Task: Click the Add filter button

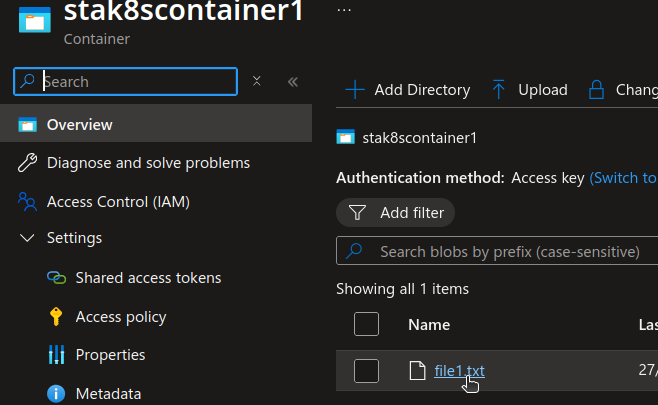Action: (395, 213)
